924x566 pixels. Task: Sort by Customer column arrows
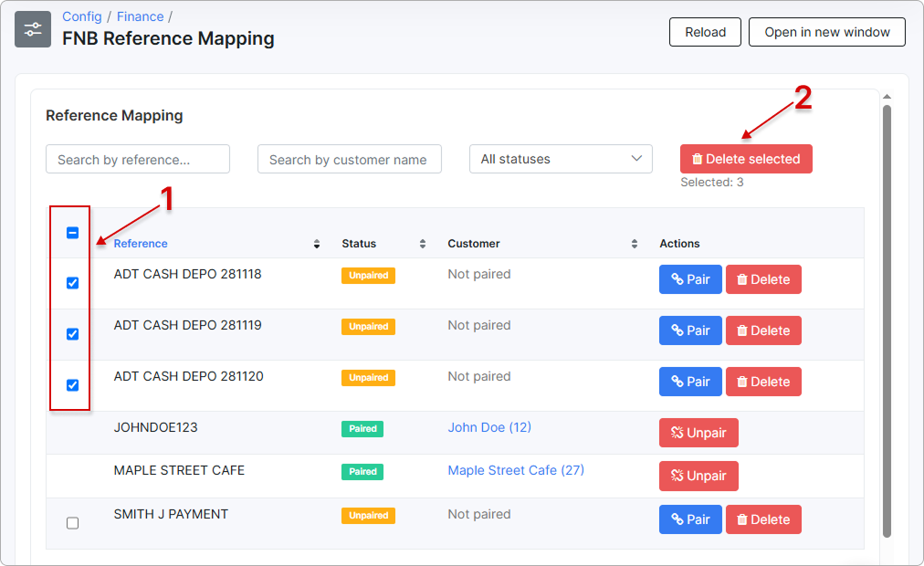pos(634,244)
